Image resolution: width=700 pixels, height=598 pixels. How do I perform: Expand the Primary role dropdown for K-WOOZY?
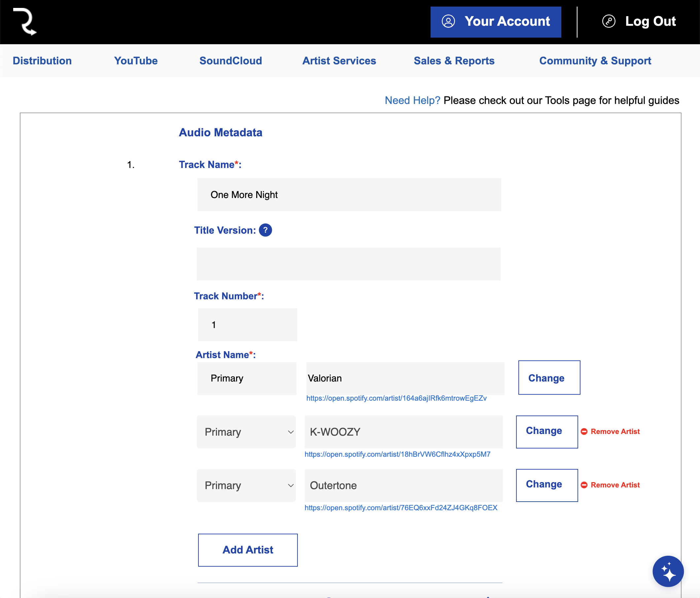(x=246, y=432)
